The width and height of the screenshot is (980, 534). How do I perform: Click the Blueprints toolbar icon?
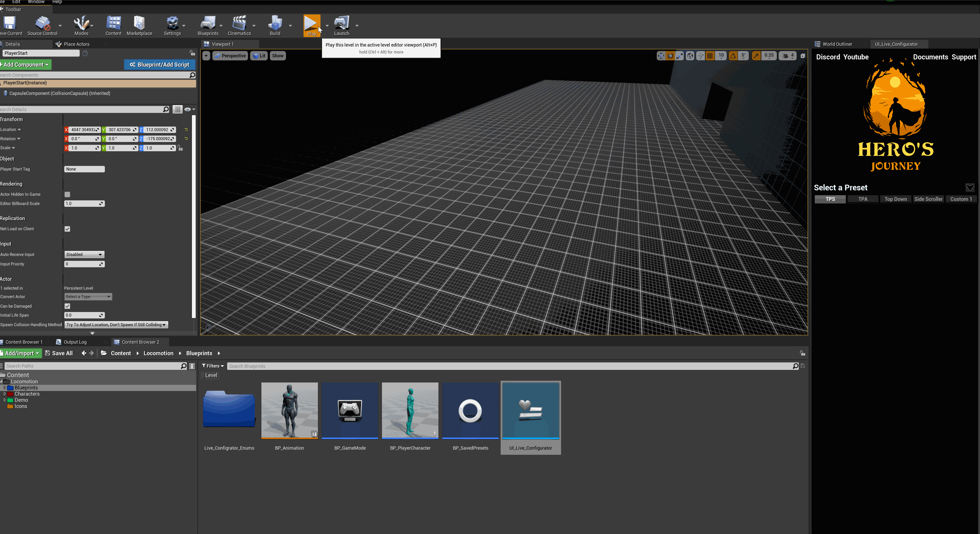pos(208,25)
